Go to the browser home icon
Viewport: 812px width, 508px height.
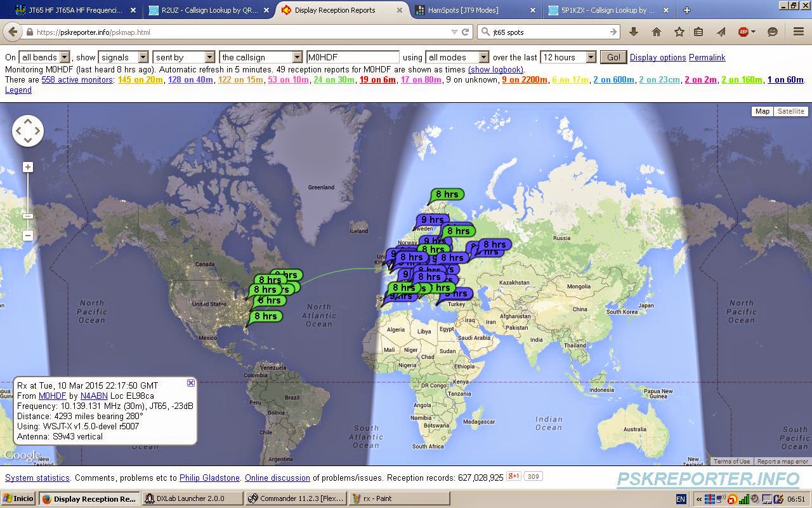[x=657, y=32]
